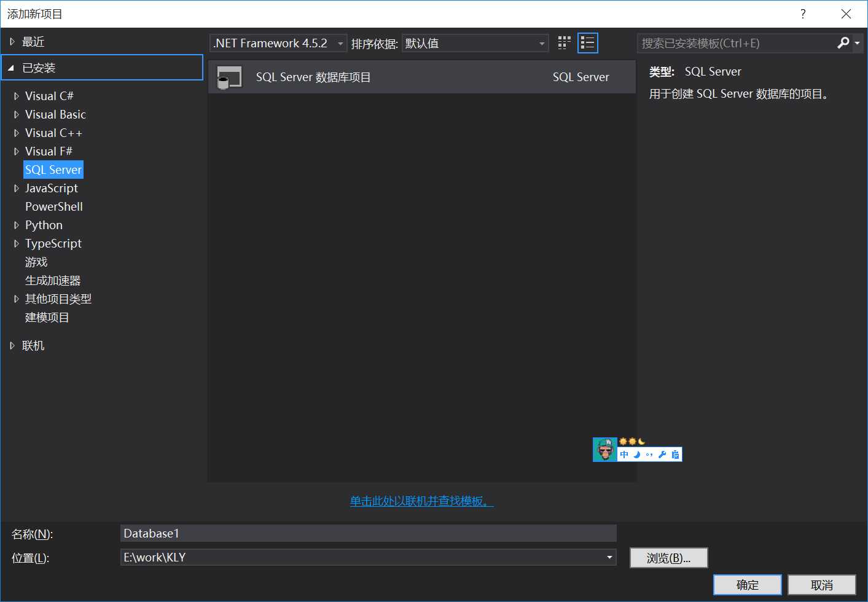Click the 取消 button

pos(822,585)
